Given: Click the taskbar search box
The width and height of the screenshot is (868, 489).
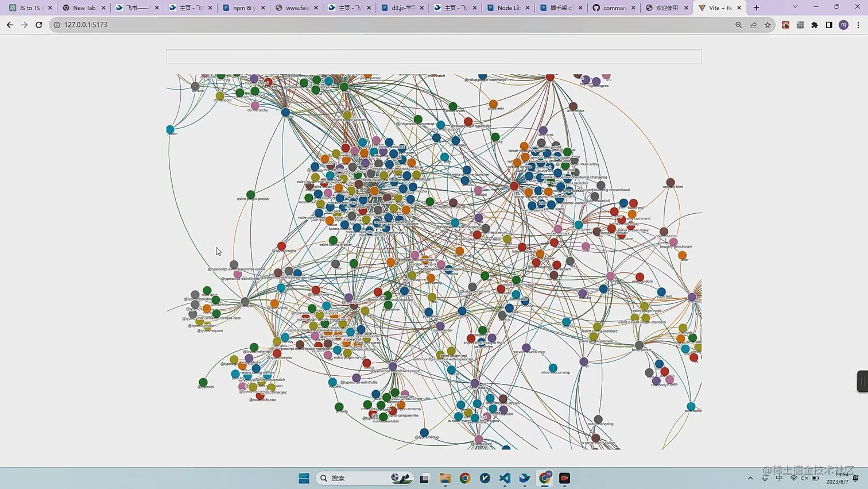Looking at the screenshot, I should click(x=365, y=478).
